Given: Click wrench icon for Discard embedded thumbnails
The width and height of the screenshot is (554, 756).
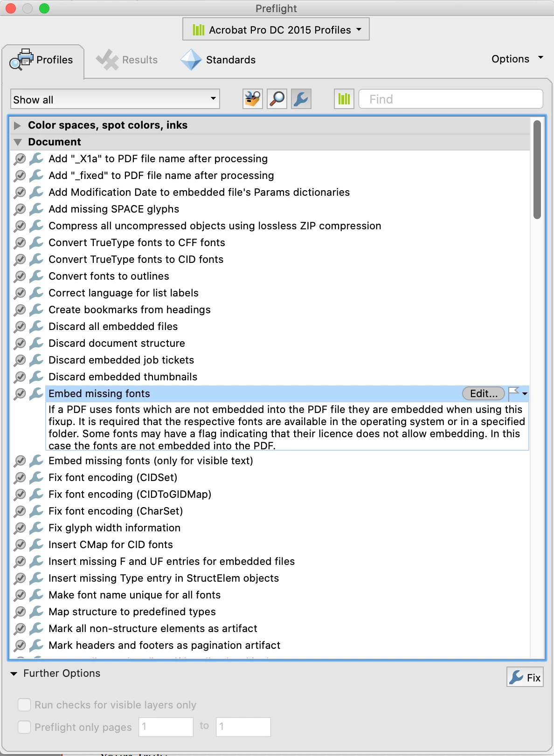Looking at the screenshot, I should (36, 377).
